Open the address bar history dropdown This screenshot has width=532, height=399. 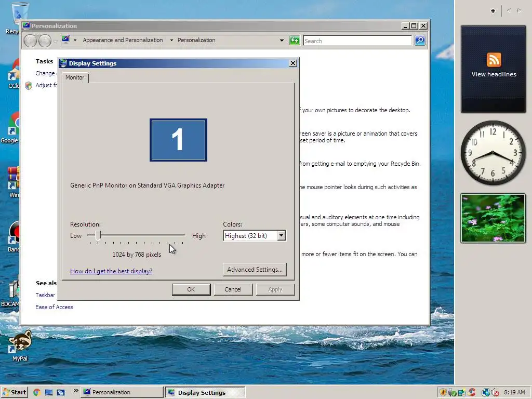282,41
